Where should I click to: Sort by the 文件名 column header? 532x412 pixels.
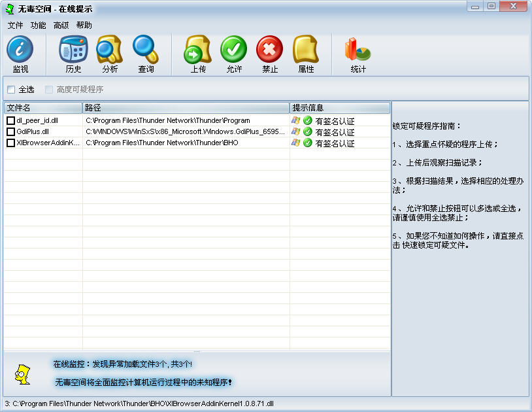coord(43,108)
